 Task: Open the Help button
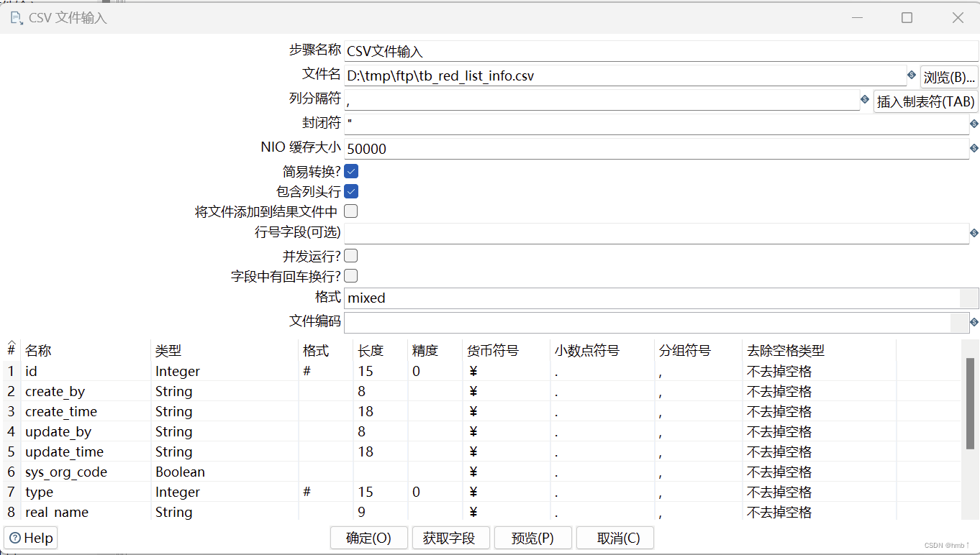pyautogui.click(x=31, y=538)
